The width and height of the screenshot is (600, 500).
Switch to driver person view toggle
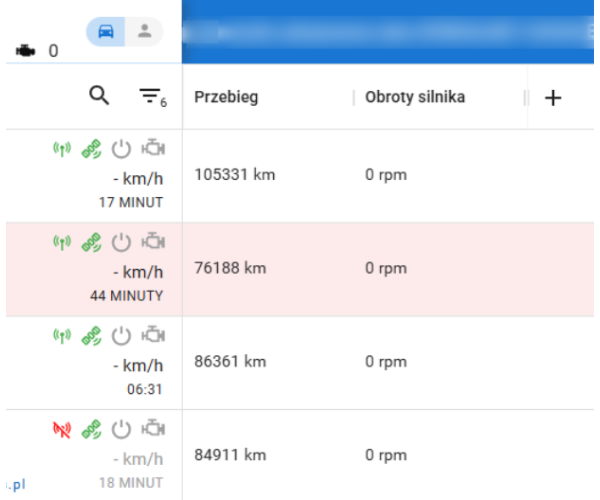tap(144, 31)
